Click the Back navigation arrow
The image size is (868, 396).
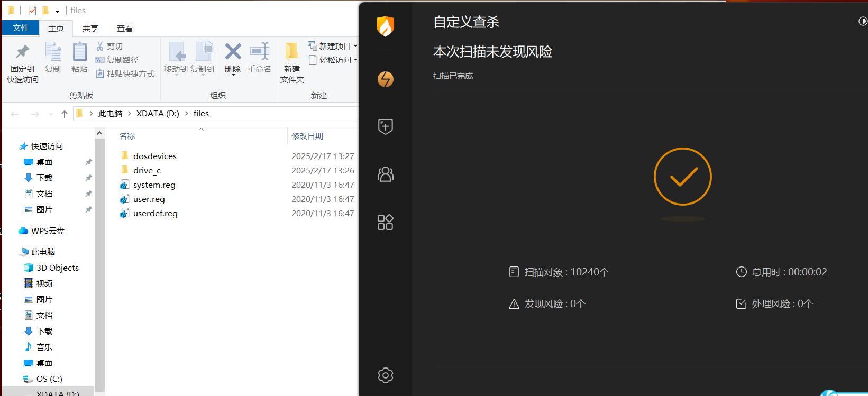point(15,114)
